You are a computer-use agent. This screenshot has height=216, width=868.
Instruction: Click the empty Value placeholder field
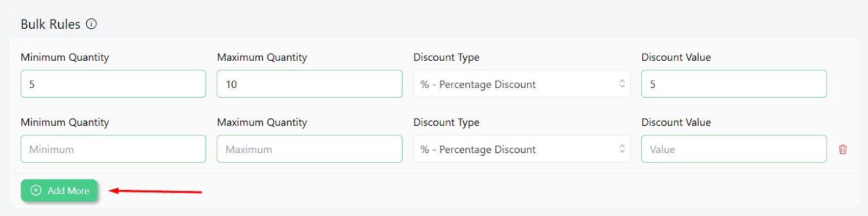733,149
